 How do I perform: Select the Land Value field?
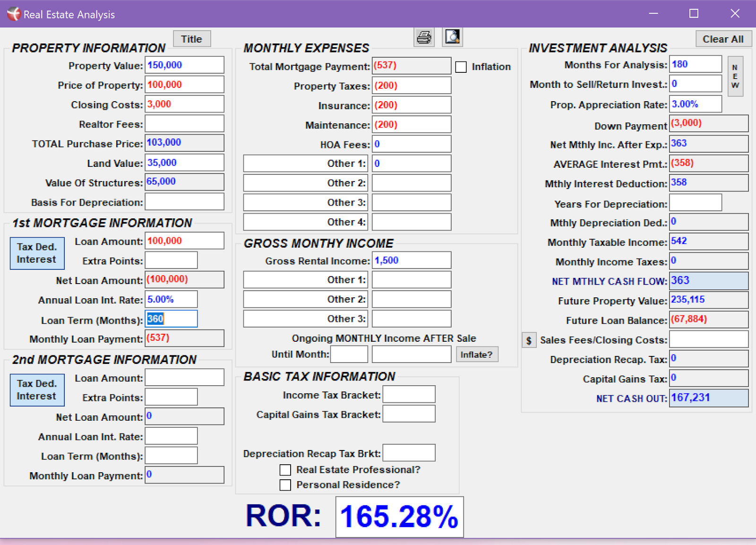[x=185, y=163]
